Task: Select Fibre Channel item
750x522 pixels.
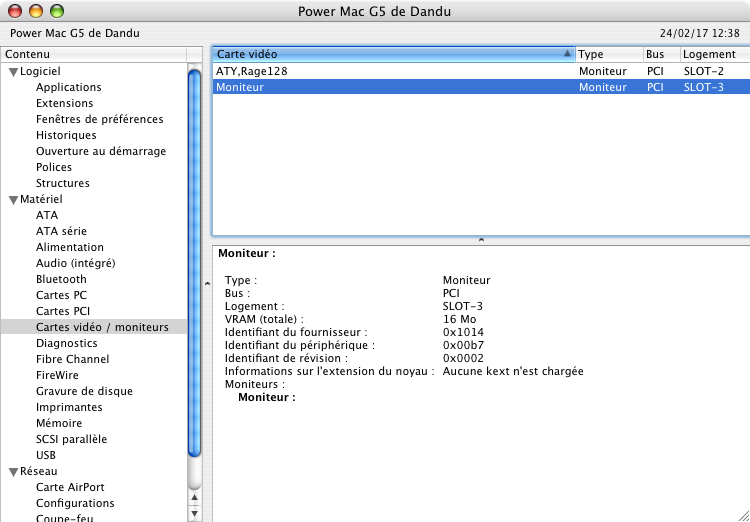Action: [72, 359]
